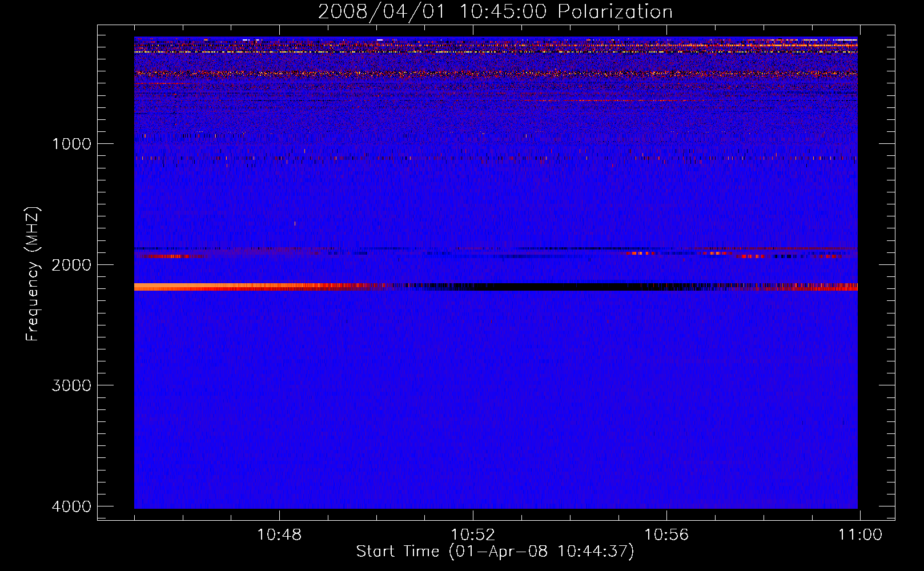This screenshot has height=571, width=924.
Task: Click the 11:00 time tick label
Action: pos(860,535)
